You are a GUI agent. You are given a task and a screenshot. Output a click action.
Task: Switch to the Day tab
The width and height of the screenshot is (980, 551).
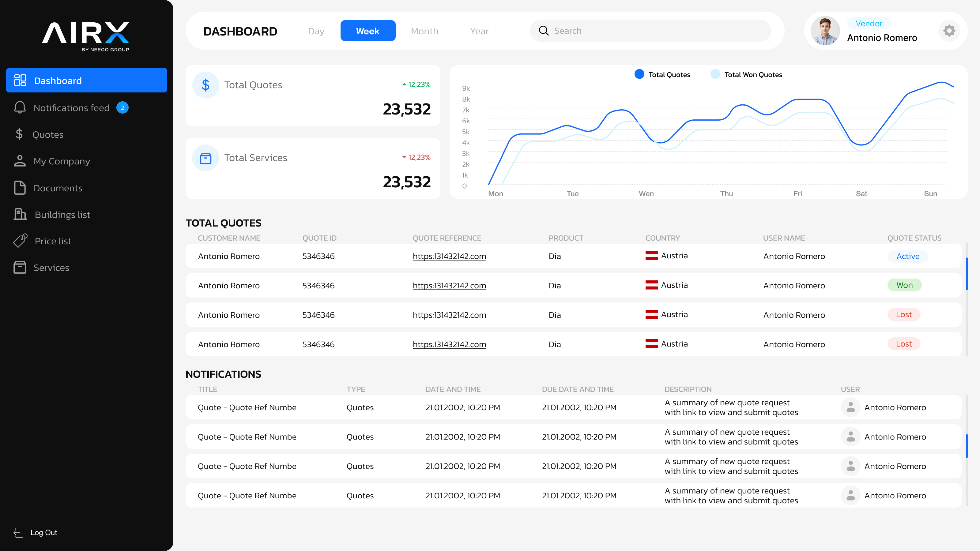316,31
